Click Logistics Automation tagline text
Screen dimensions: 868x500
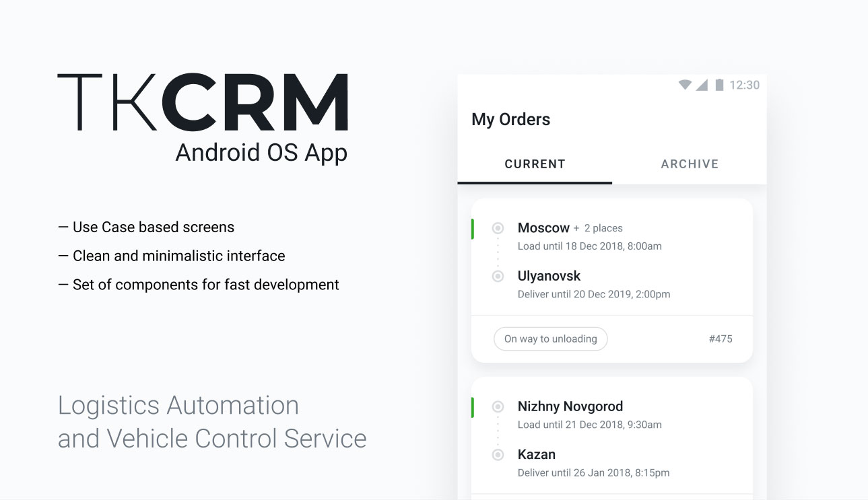click(x=178, y=406)
